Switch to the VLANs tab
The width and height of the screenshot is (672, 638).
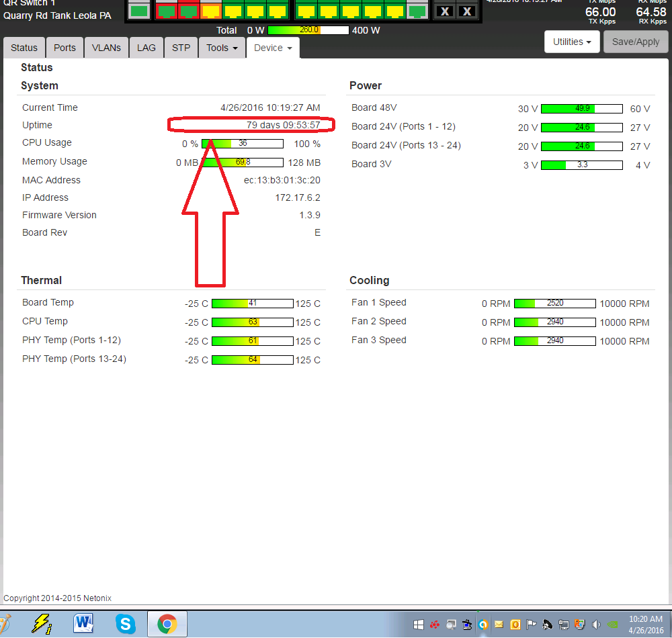(x=106, y=48)
